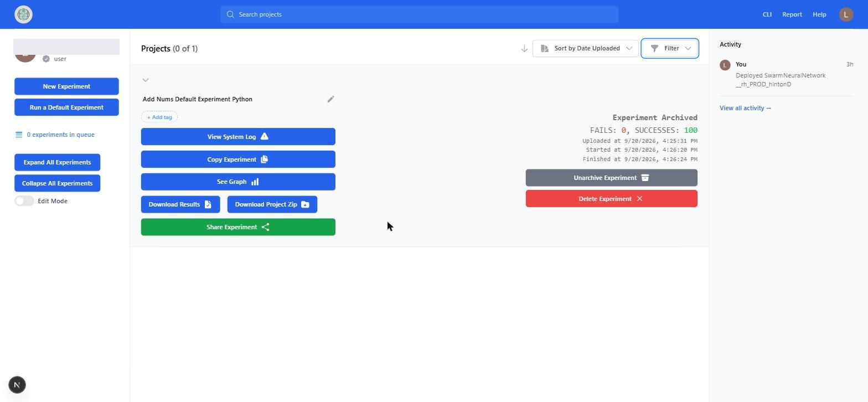
Task: Click the experiment title Add Nums Default Experiment Python
Action: (x=198, y=99)
